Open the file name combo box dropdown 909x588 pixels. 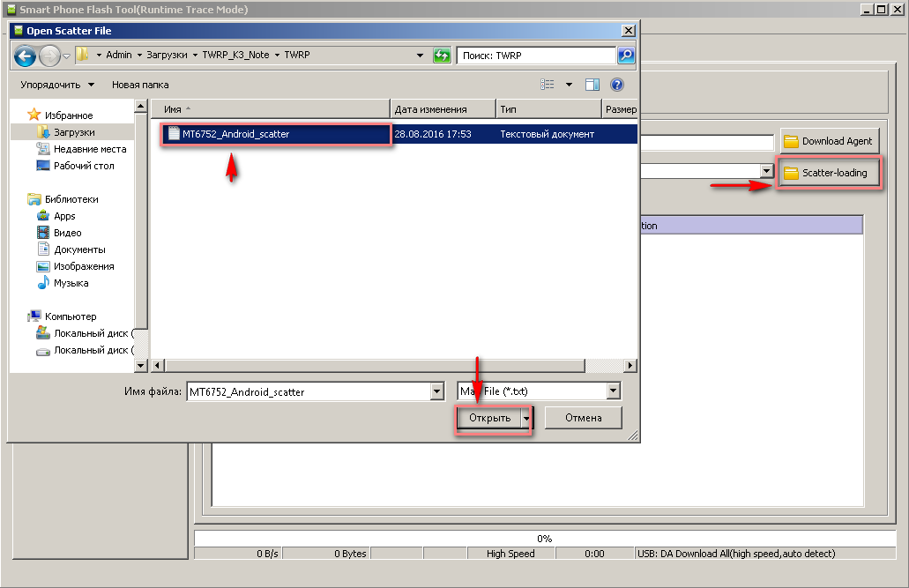click(436, 392)
